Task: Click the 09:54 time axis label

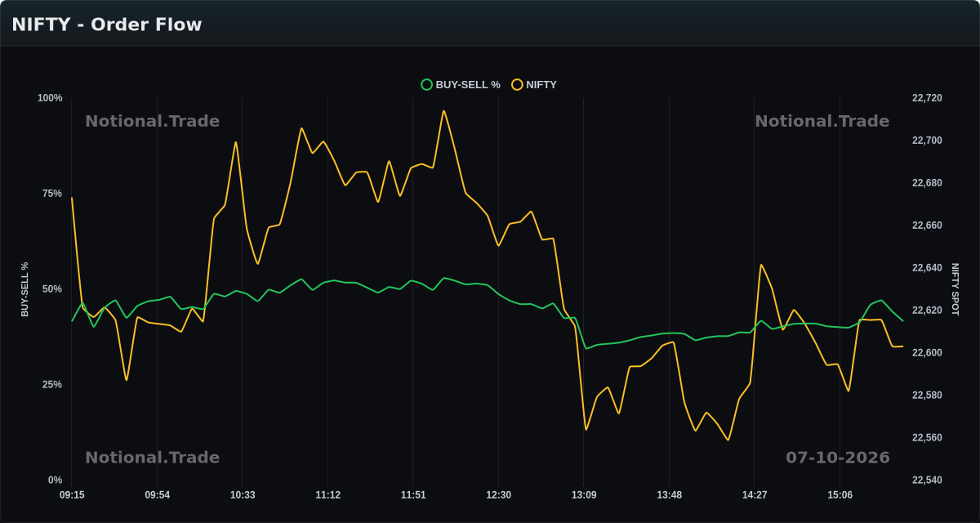Action: point(158,495)
